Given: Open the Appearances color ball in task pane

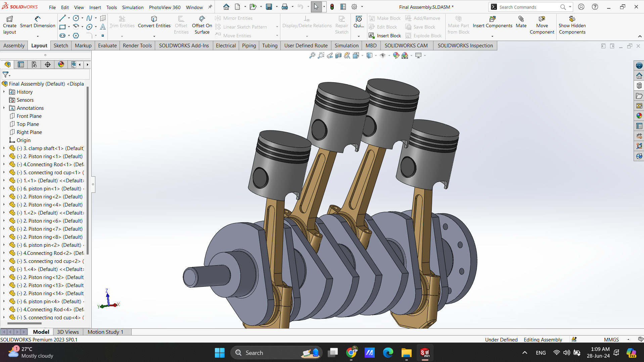Looking at the screenshot, I should point(639,116).
